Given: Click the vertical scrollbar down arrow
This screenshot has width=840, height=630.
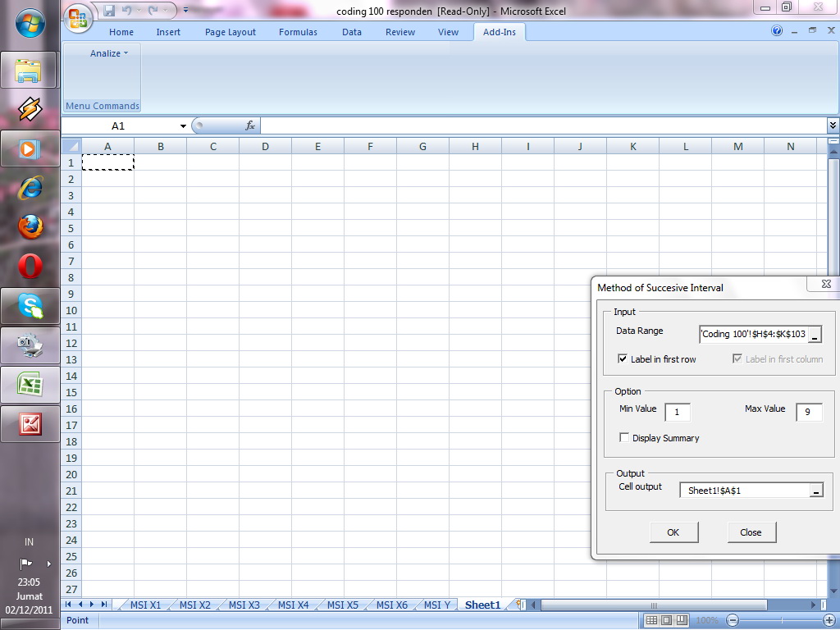Looking at the screenshot, I should pyautogui.click(x=833, y=591).
